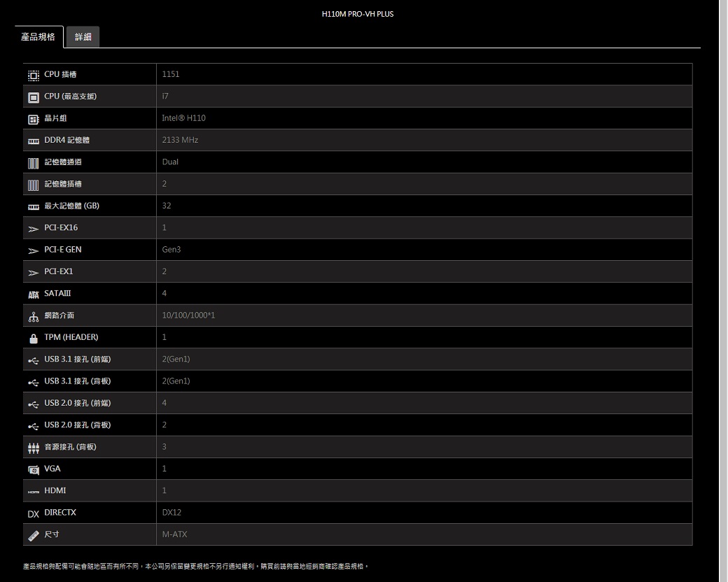Open the 詳細 tab
The image size is (728, 582).
pyautogui.click(x=83, y=36)
